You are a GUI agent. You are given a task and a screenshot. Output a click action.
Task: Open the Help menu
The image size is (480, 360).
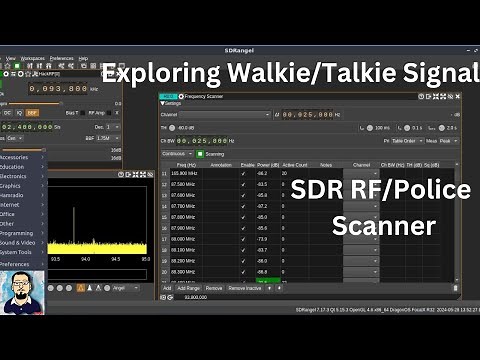pyautogui.click(x=83, y=58)
